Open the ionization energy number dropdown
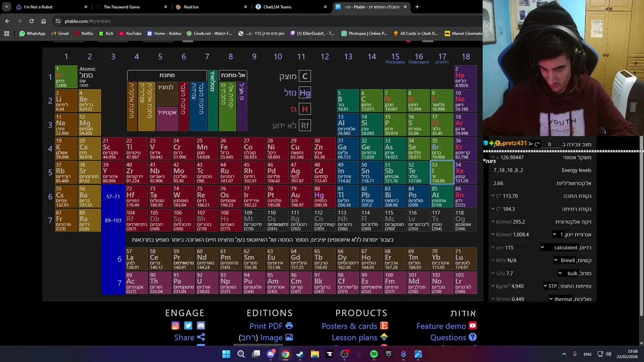Viewport: 644px width, 362px height. [558, 235]
